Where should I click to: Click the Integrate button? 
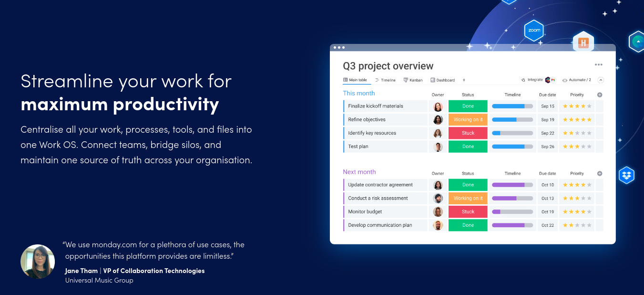click(532, 80)
